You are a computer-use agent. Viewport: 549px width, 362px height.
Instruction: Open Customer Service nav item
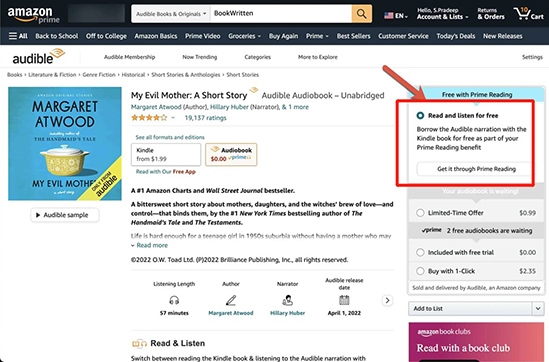(x=403, y=36)
